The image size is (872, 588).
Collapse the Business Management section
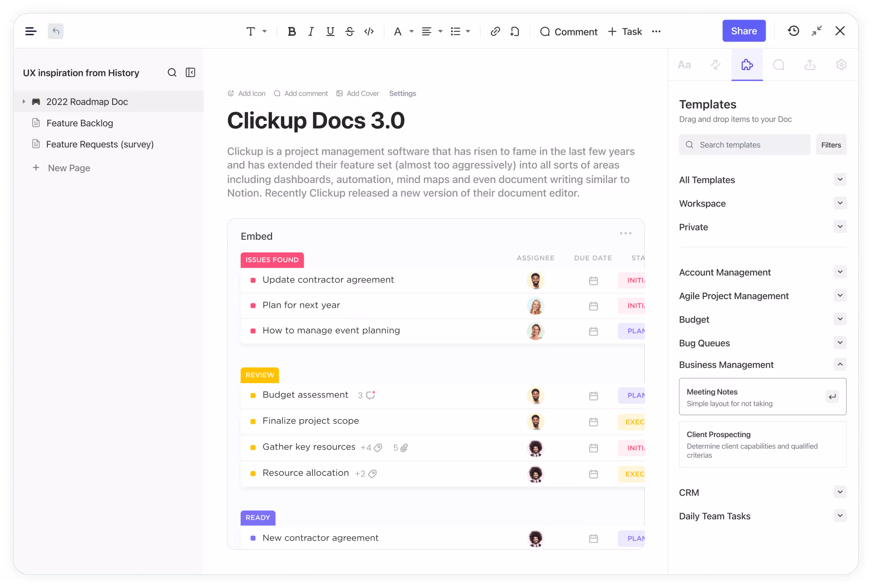[840, 365]
